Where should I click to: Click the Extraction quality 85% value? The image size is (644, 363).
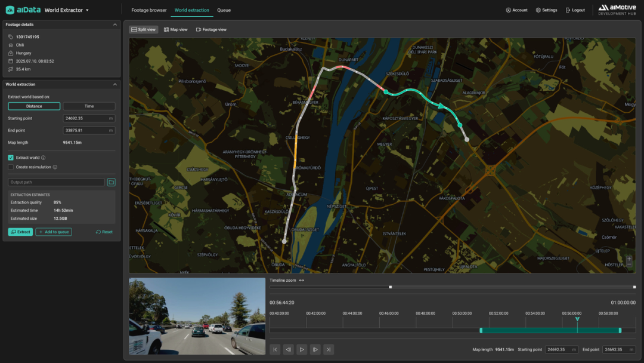coord(57,202)
